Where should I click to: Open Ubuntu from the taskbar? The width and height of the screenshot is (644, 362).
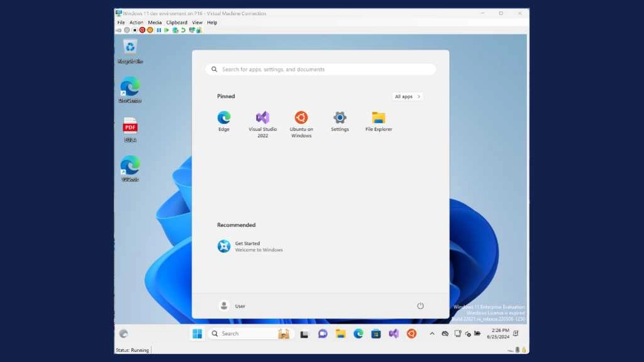click(x=411, y=334)
